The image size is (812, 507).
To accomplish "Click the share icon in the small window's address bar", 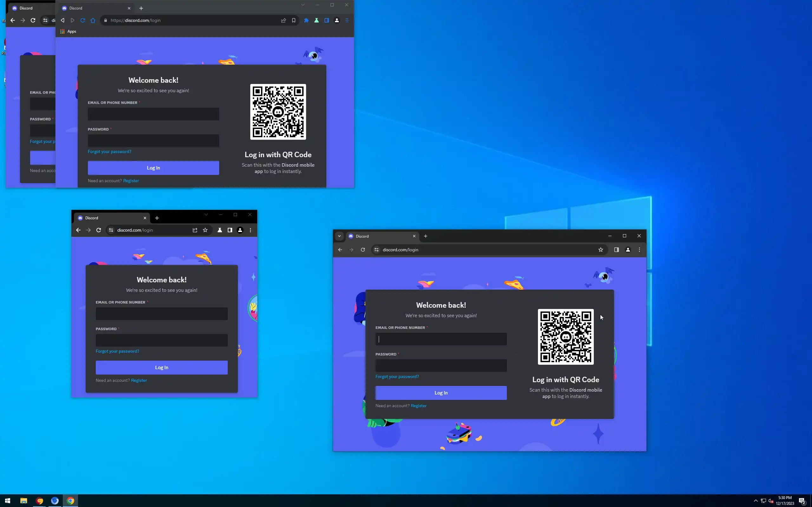I will point(195,230).
